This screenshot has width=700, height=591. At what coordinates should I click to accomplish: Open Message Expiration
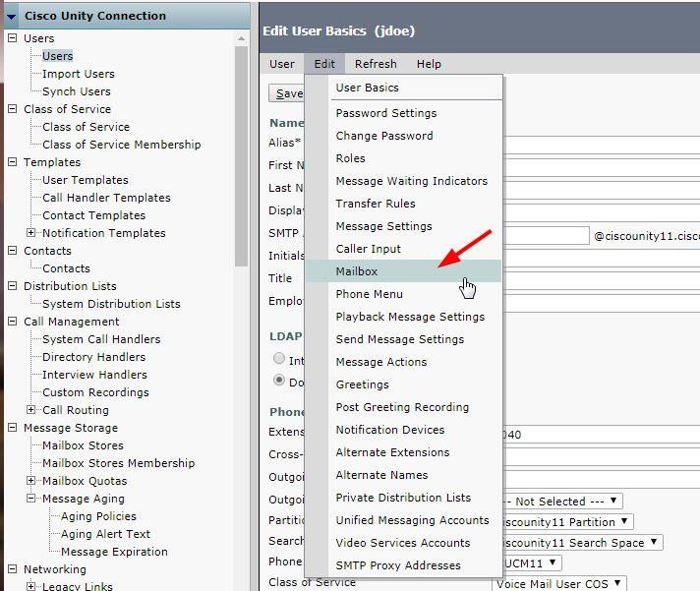(114, 552)
